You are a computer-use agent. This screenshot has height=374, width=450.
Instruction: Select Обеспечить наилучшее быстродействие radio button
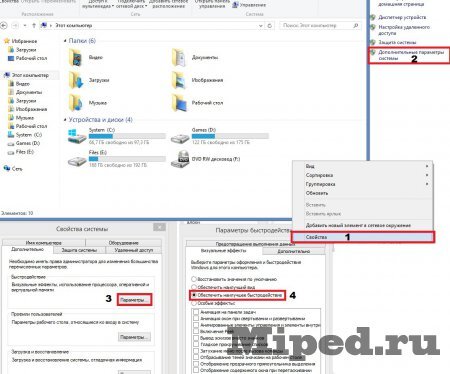coord(194,295)
